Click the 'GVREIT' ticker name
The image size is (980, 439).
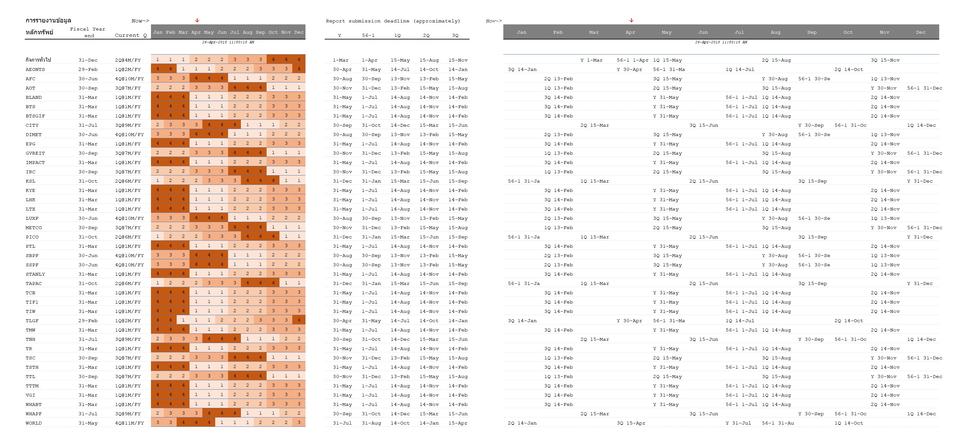click(x=35, y=153)
